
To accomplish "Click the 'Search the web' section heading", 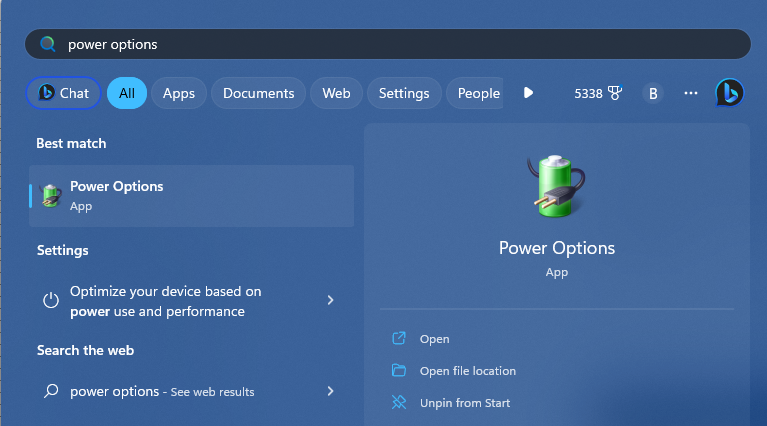I will point(86,350).
